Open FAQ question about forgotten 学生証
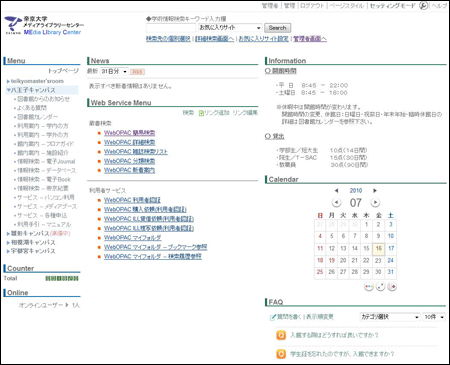The image size is (450, 365). 342,354
